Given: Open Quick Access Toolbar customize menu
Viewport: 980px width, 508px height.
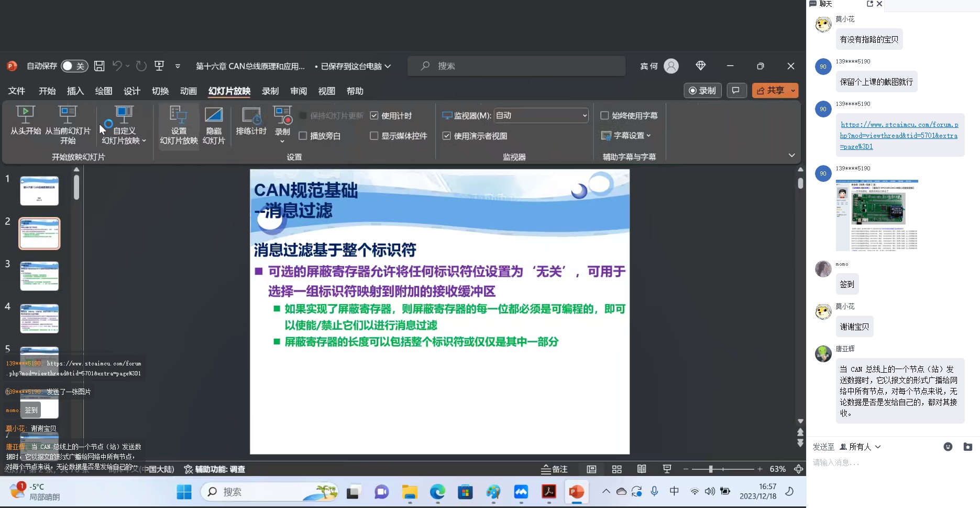Looking at the screenshot, I should [178, 66].
